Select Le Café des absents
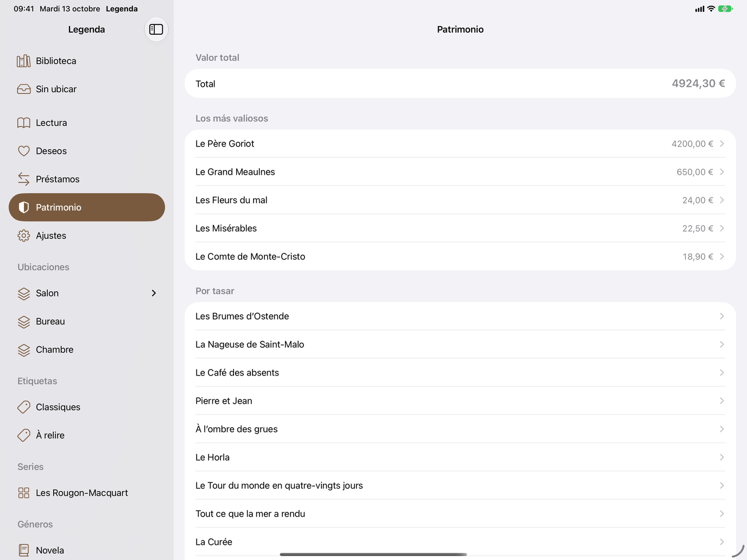Image resolution: width=747 pixels, height=560 pixels. (x=460, y=373)
